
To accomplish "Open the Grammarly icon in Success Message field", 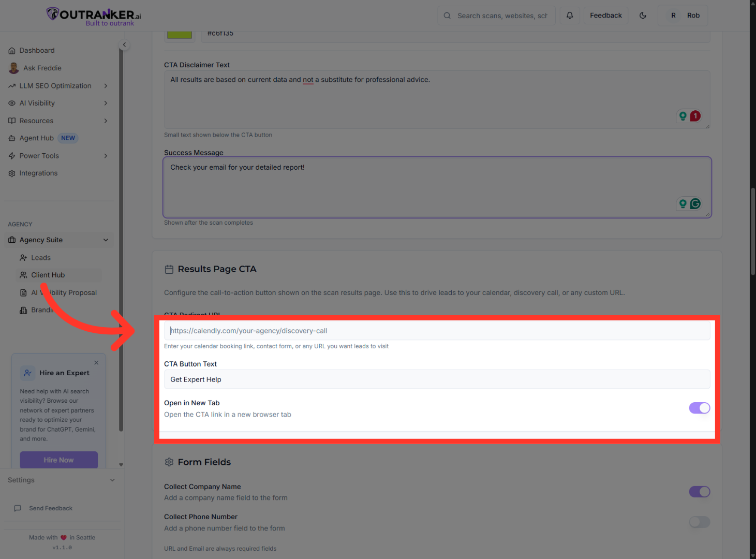I will click(695, 203).
